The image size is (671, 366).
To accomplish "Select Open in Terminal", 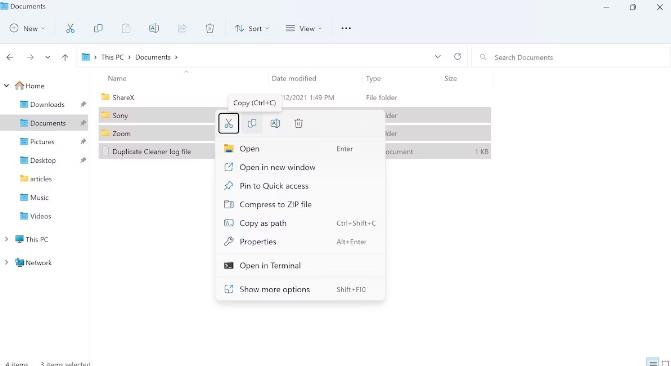I will pos(300,266).
